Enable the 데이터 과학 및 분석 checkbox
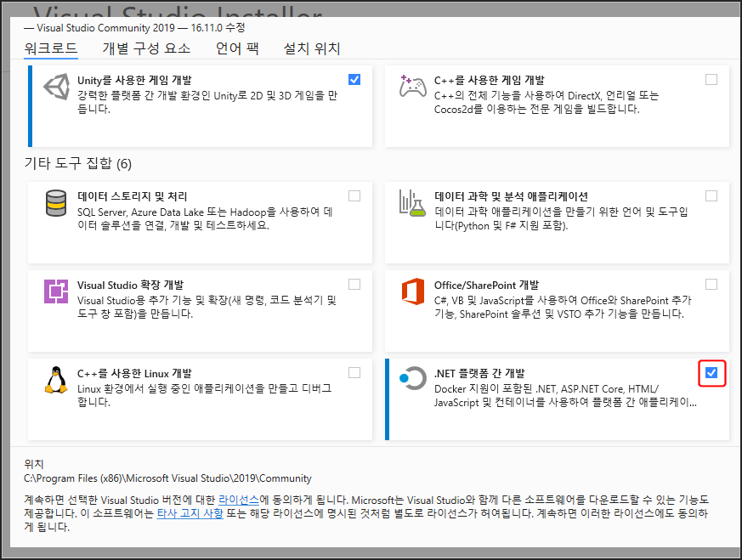Screen dimensions: 742x560 click(x=711, y=195)
